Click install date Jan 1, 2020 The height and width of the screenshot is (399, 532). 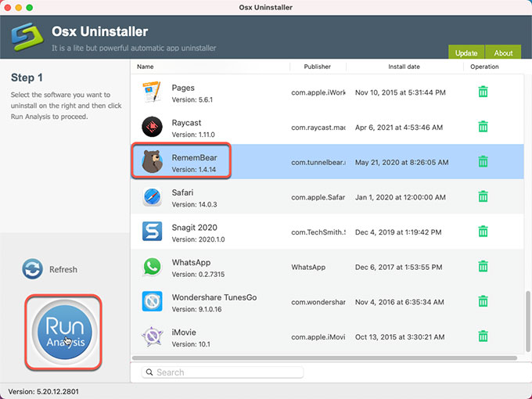[401, 197]
